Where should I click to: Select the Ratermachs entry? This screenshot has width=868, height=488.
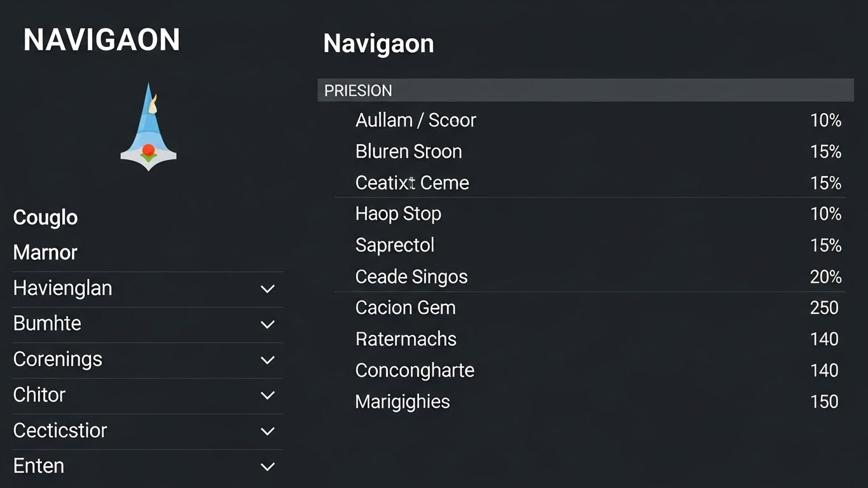(406, 339)
